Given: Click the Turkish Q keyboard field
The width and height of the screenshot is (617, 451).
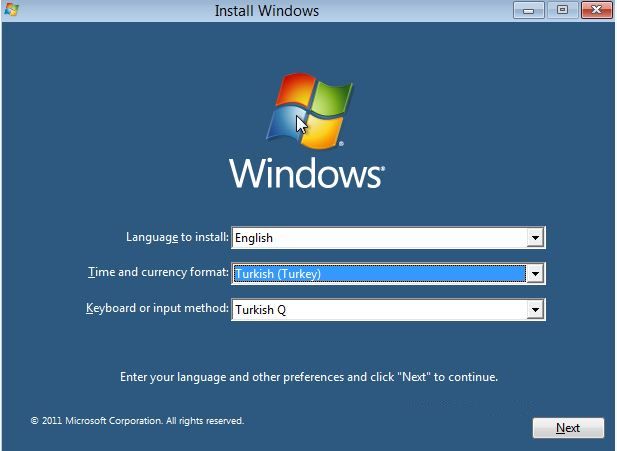Looking at the screenshot, I should tap(378, 310).
